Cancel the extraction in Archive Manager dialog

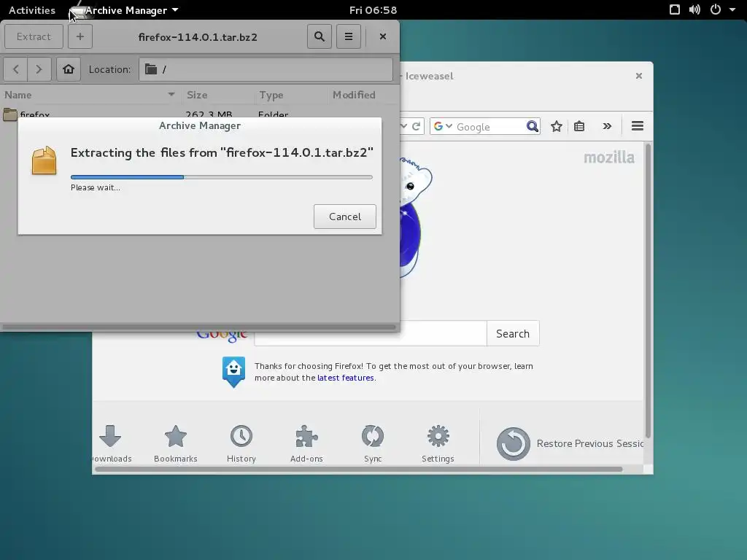tap(344, 217)
